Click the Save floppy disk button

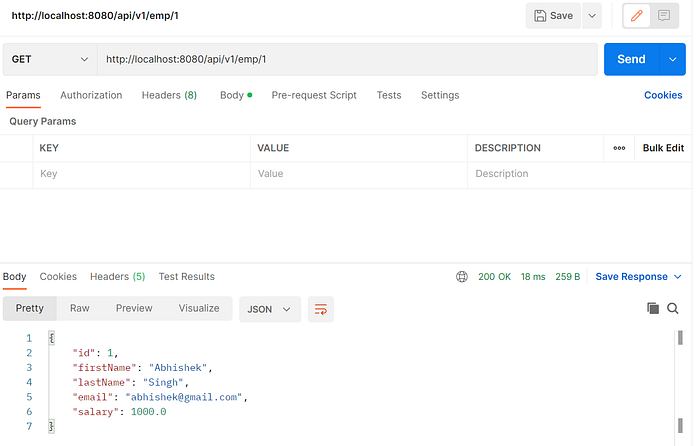click(553, 16)
